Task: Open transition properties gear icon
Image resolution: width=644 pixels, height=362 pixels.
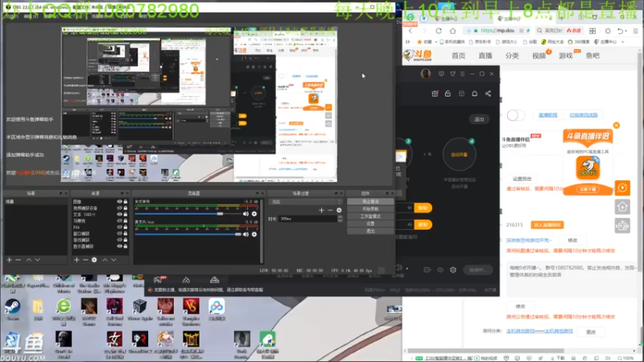Action: pos(339,210)
